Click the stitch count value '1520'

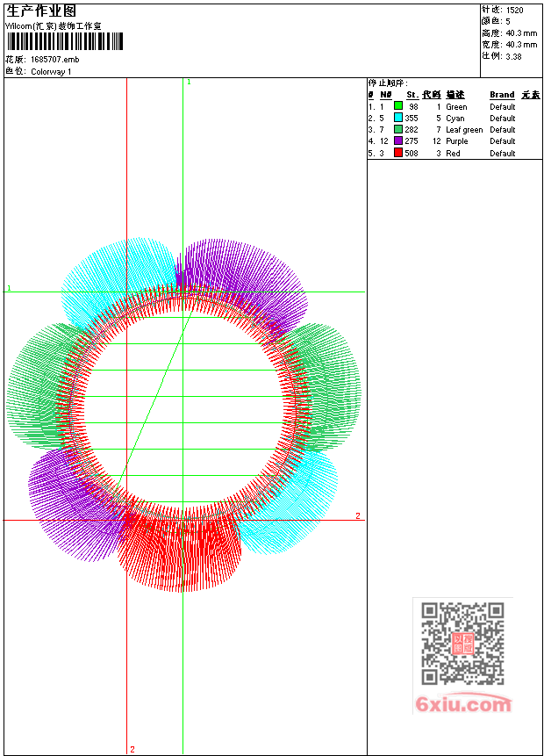(x=515, y=11)
